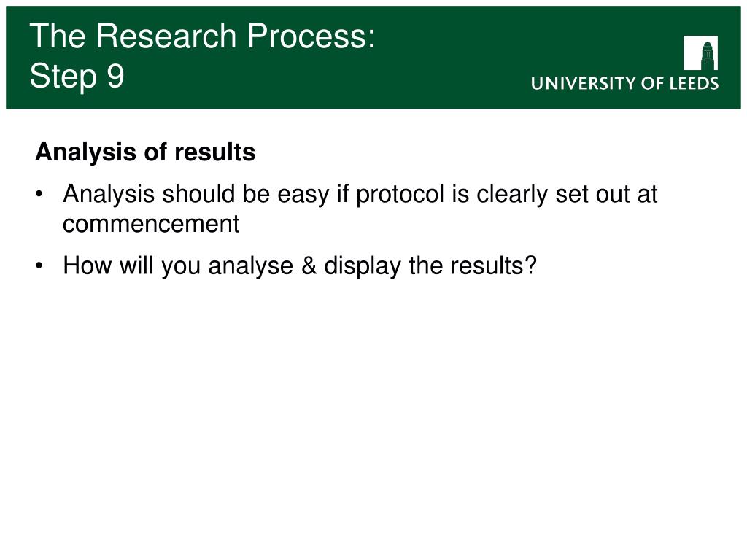Click the word 'commencement'

(151, 224)
